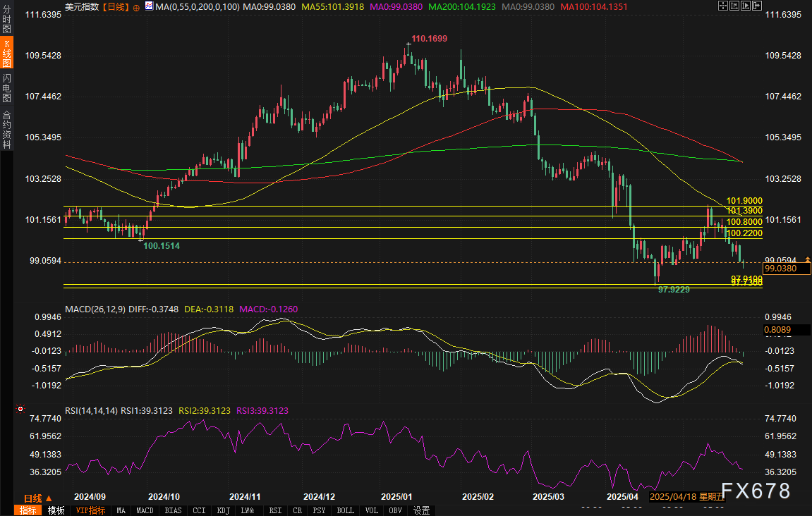
Task: Select the MACD indicator button
Action: 145,510
